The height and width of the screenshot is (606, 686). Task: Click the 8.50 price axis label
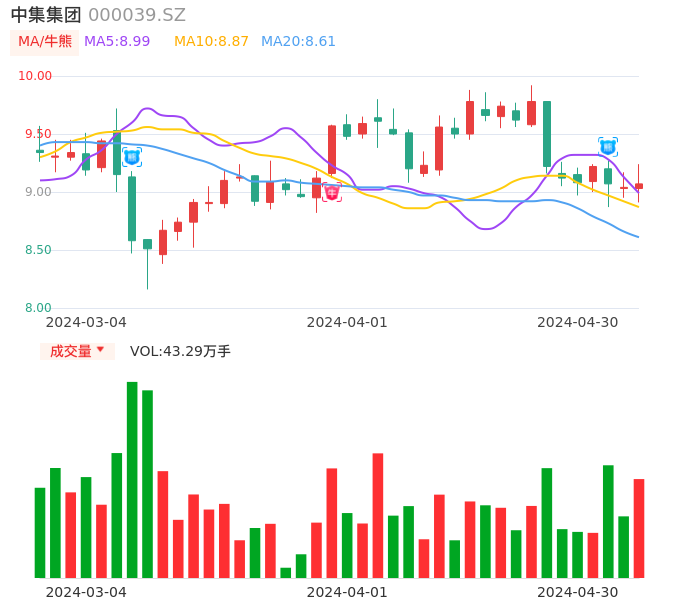coord(38,250)
